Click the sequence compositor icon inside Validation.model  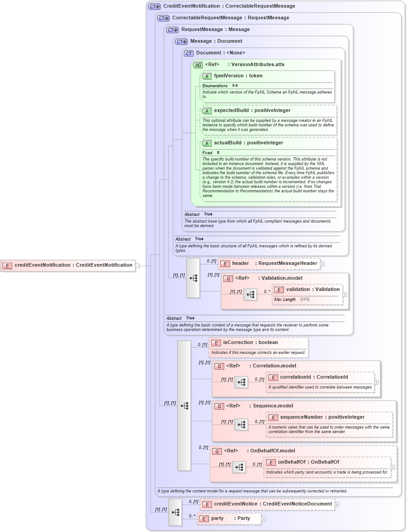pos(250,295)
